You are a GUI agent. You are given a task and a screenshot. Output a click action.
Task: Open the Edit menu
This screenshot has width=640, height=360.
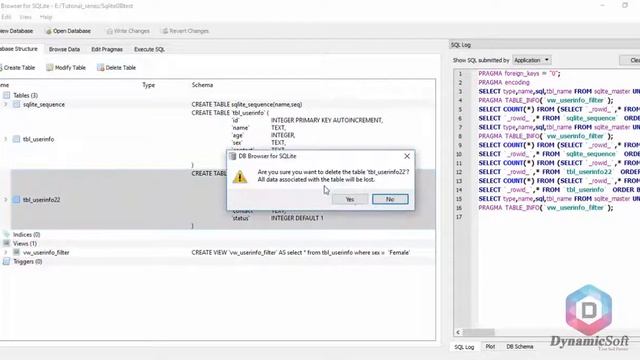[x=6, y=17]
